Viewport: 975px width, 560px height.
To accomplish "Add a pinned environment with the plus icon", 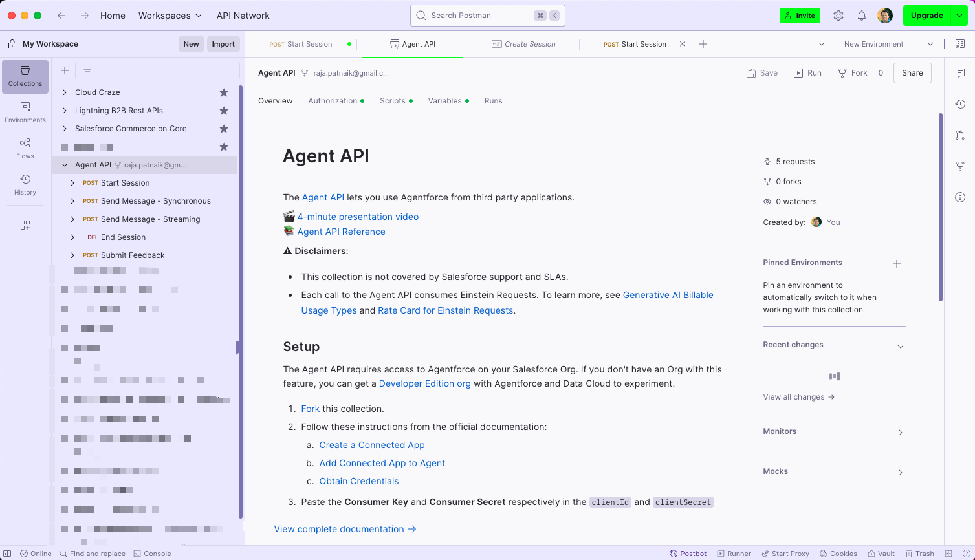I will pos(897,264).
